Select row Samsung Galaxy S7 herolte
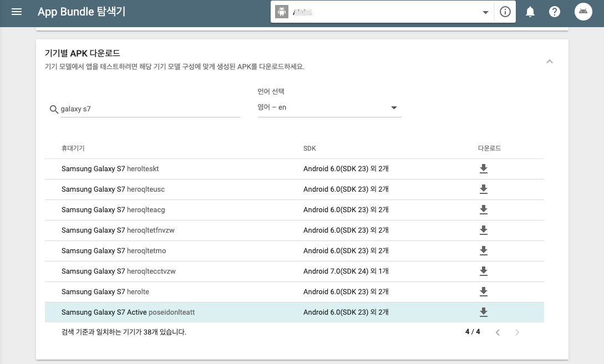Image resolution: width=604 pixels, height=364 pixels. [295, 291]
